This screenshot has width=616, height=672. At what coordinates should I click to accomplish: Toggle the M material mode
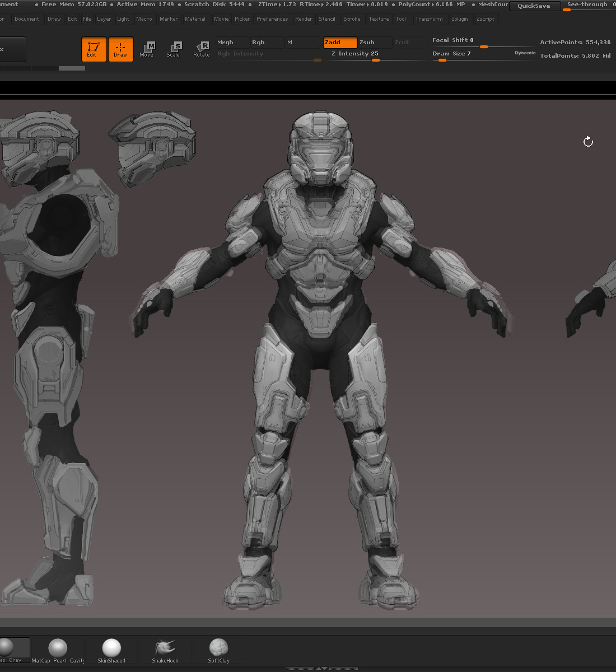click(x=302, y=43)
